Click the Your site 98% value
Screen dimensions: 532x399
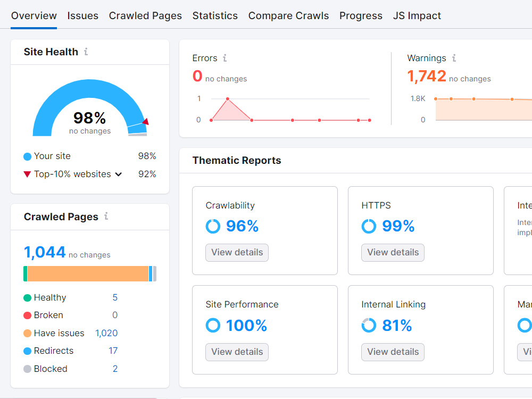click(x=147, y=156)
